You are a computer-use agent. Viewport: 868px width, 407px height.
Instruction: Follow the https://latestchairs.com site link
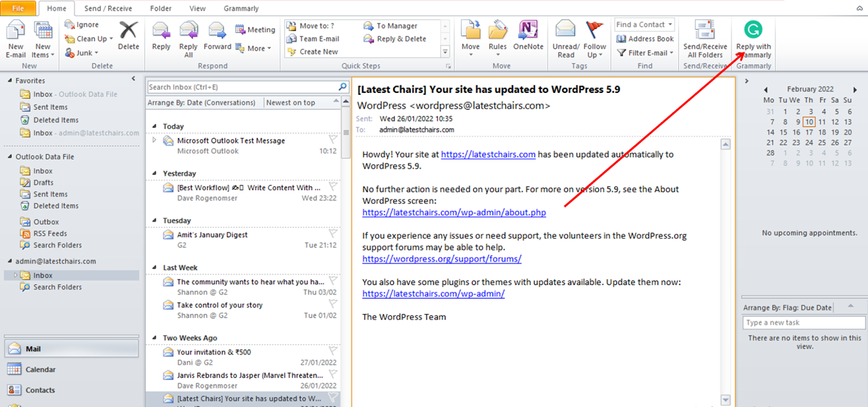pyautogui.click(x=488, y=154)
